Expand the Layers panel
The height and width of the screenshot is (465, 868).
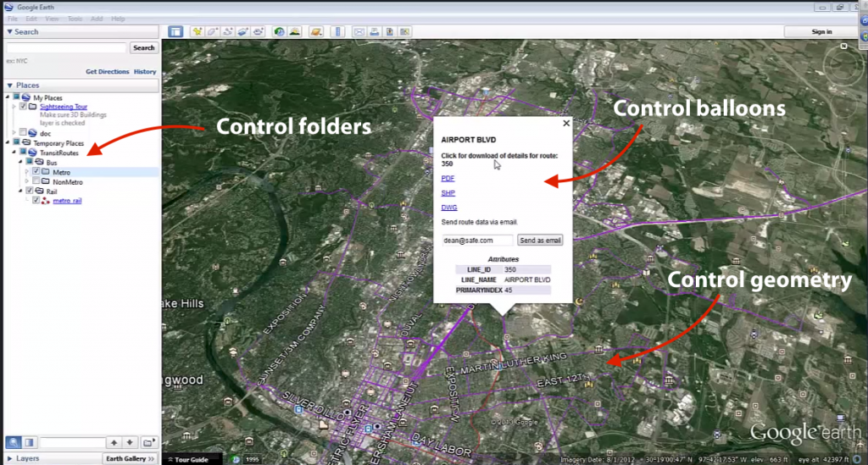(x=9, y=458)
